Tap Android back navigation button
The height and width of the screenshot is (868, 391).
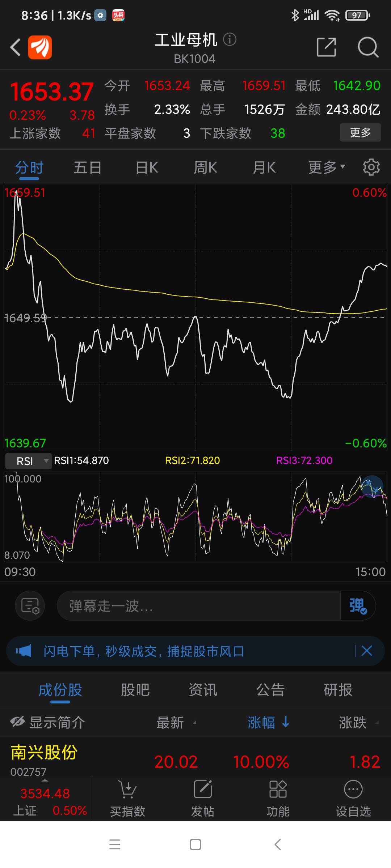278,844
